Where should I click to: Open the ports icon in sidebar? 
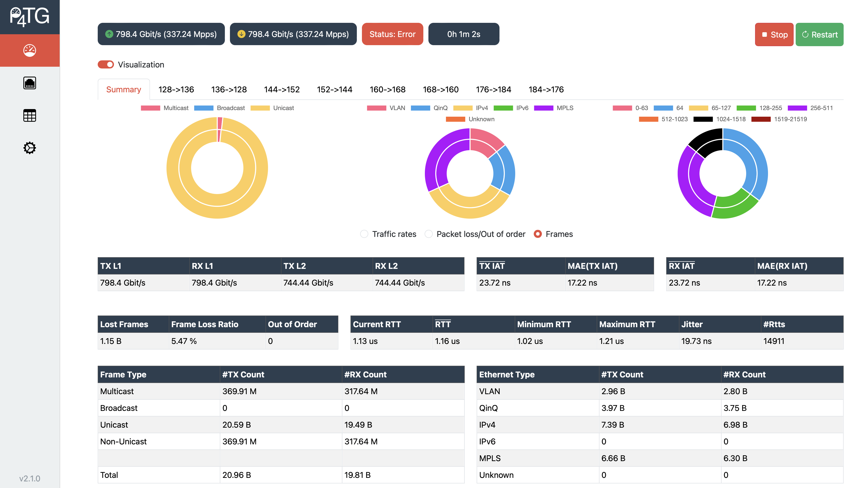click(30, 83)
